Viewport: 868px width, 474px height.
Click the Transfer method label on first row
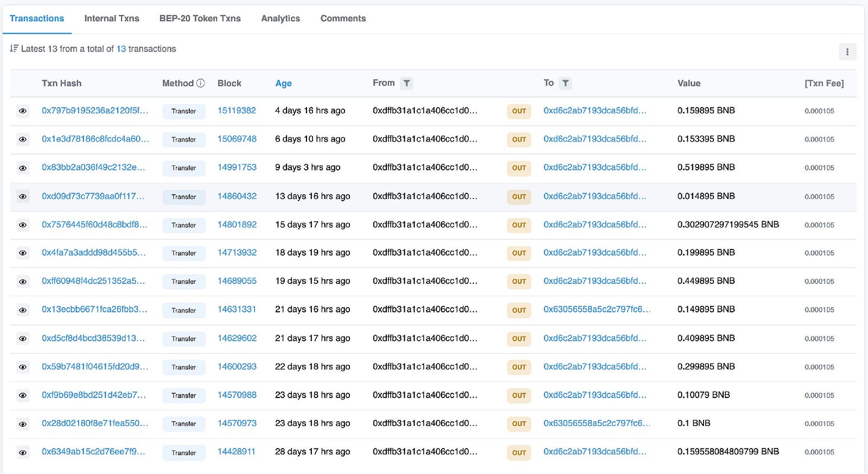[184, 111]
